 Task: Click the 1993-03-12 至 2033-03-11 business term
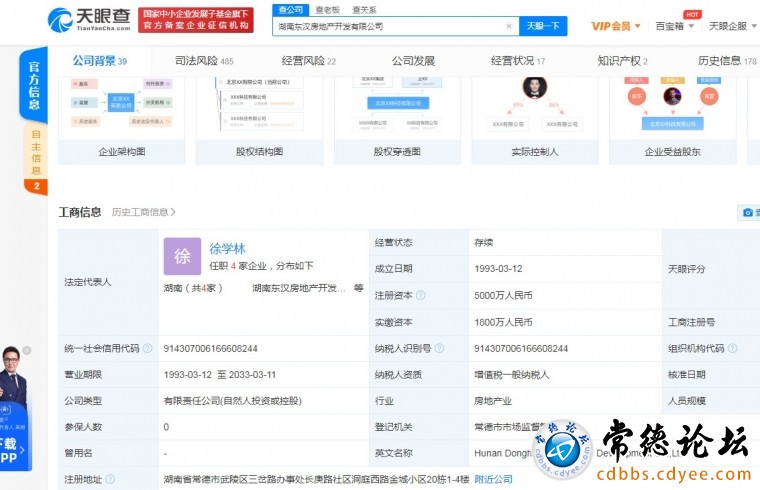[x=220, y=375]
